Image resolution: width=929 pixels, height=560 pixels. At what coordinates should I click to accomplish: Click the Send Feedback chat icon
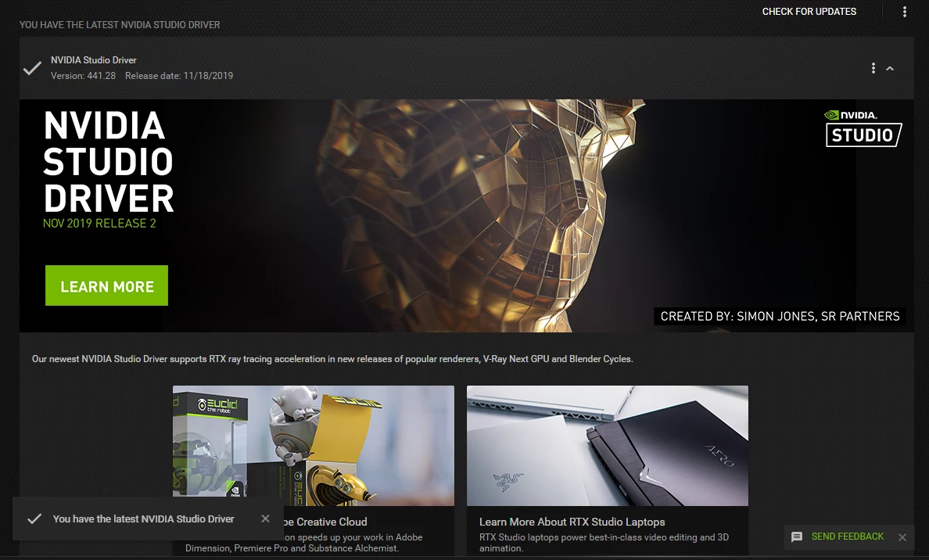tap(797, 537)
